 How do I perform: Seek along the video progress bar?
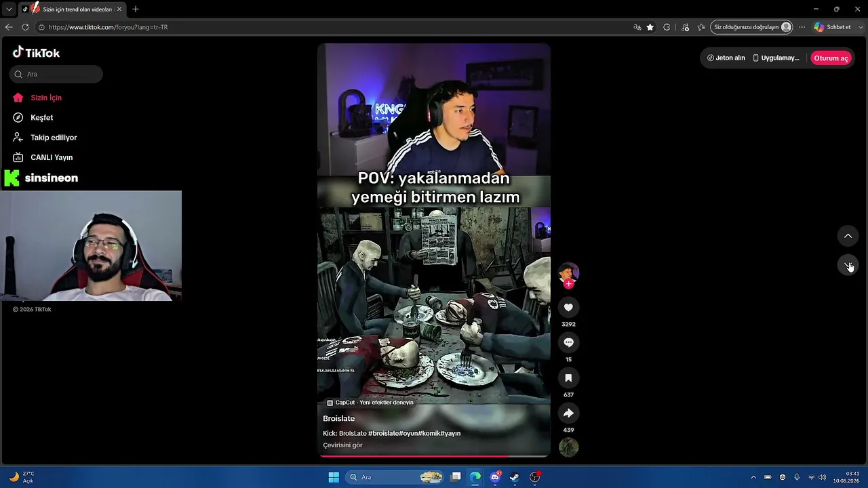click(434, 456)
